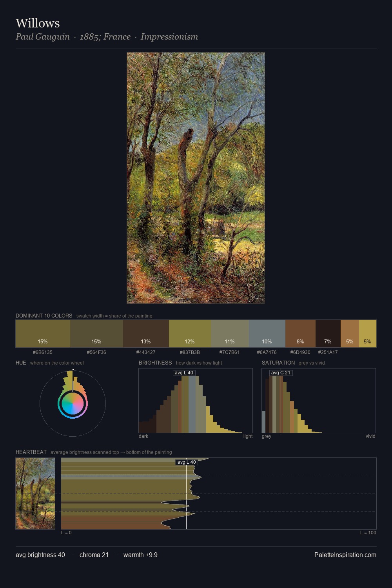The image size is (392, 588).
Task: Click 'how dark vs how light' caption
Action: [199, 363]
